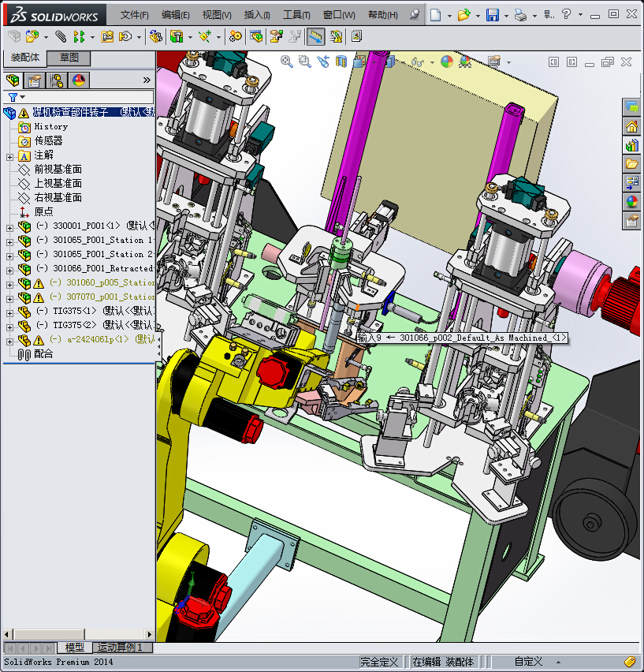Image resolution: width=644 pixels, height=672 pixels.
Task: Expand the TIG375<1> component node
Action: tap(9, 313)
